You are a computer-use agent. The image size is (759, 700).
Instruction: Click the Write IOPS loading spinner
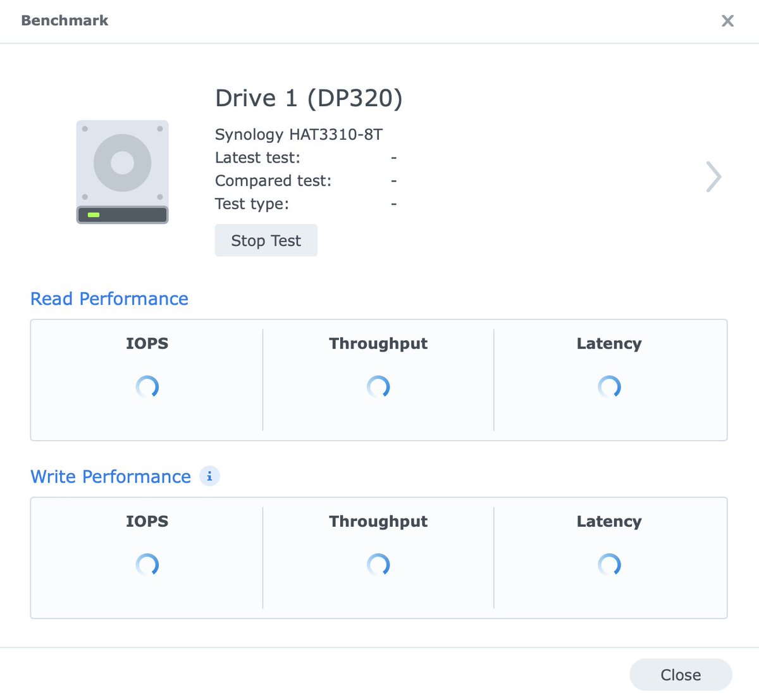coord(147,565)
